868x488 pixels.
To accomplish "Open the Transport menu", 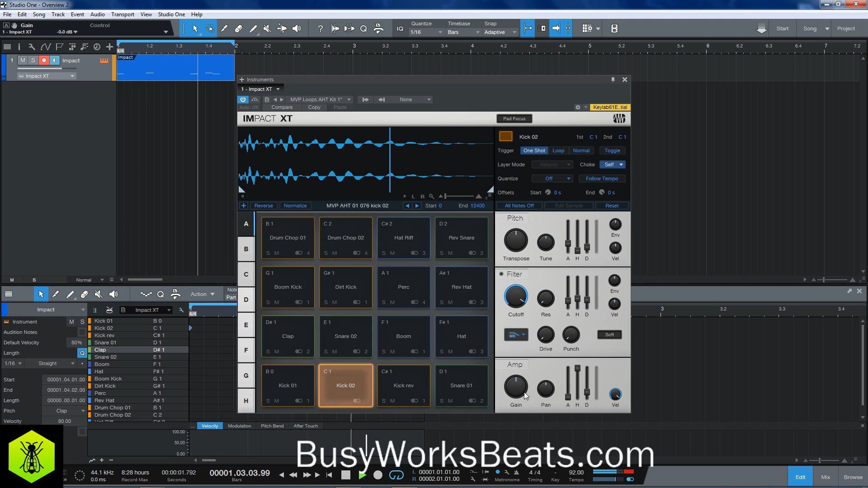I will [x=123, y=14].
